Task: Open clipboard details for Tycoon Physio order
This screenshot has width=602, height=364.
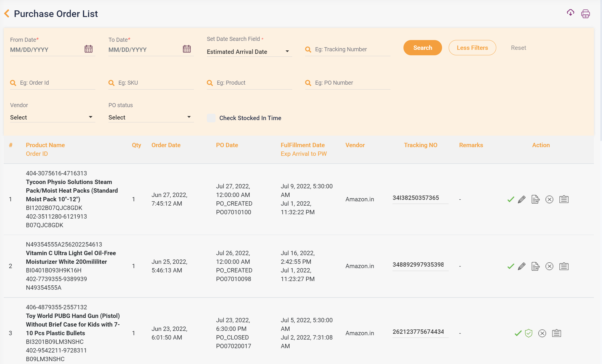Action: (x=564, y=199)
